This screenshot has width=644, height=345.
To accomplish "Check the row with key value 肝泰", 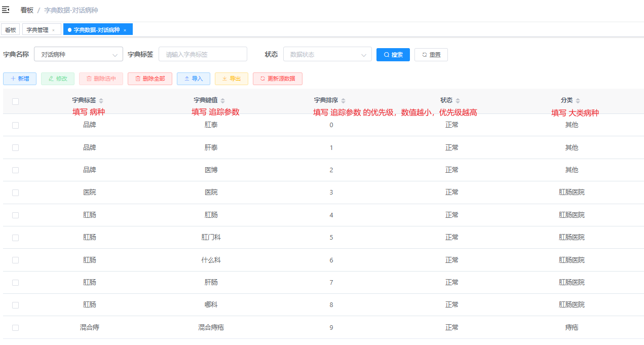I will click(15, 147).
